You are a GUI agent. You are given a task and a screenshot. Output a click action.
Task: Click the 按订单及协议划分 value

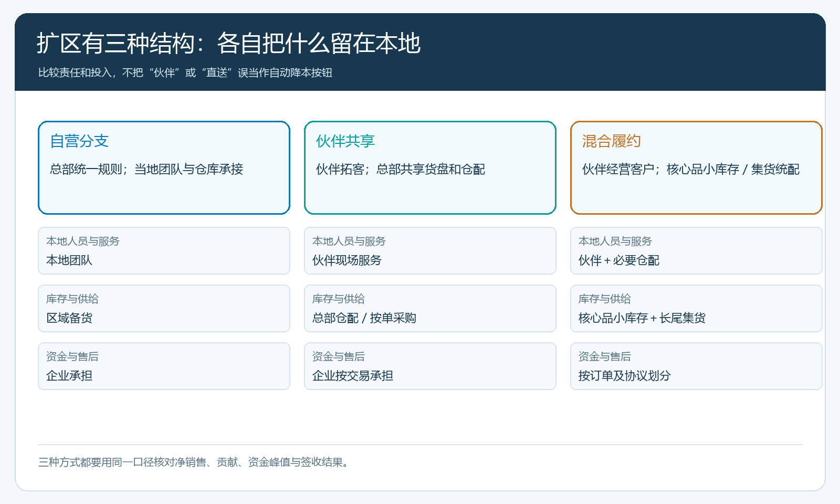(x=625, y=375)
